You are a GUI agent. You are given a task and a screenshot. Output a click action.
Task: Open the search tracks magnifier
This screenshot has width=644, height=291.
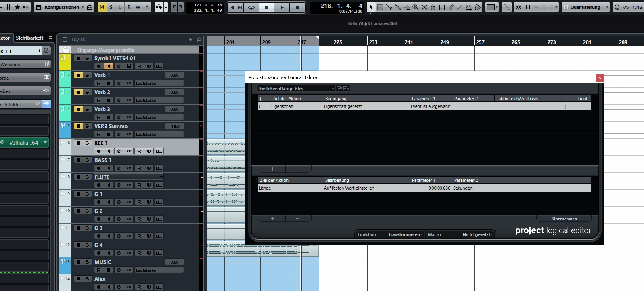click(x=199, y=40)
